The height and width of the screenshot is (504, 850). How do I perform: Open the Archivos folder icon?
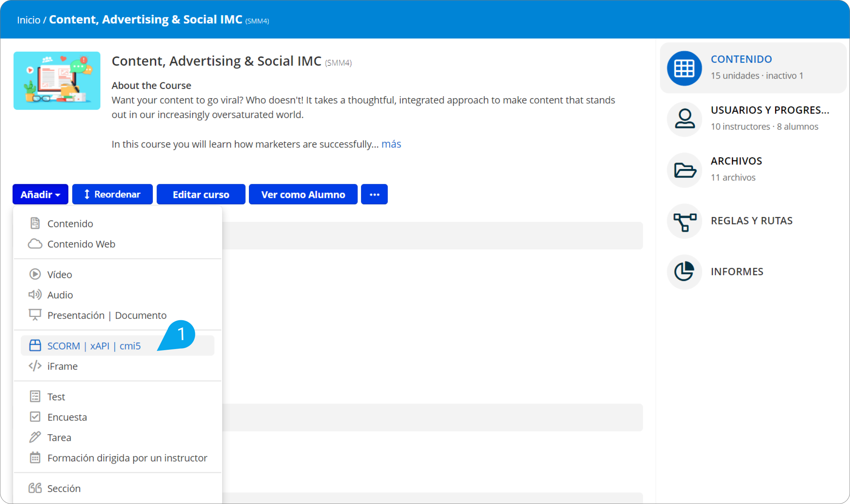[684, 170]
